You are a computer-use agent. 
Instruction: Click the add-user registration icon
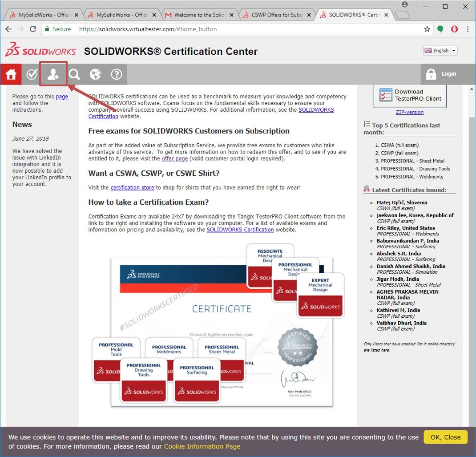(x=52, y=74)
